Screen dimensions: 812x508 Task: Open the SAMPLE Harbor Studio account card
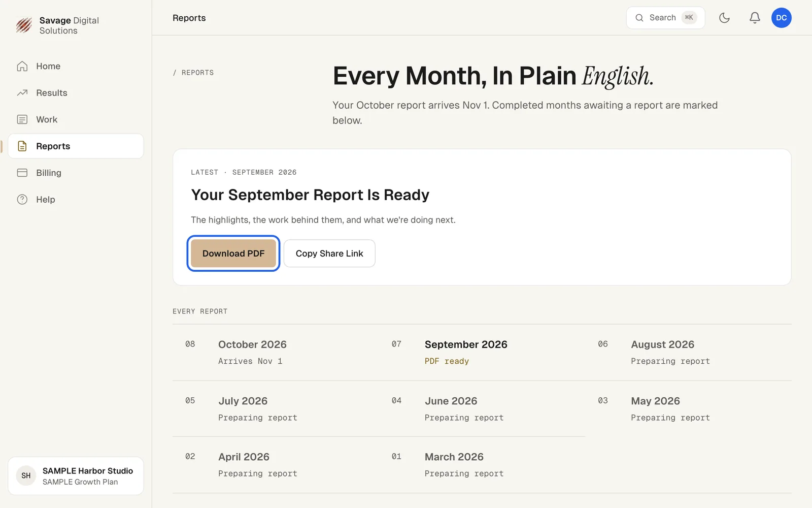pyautogui.click(x=76, y=476)
